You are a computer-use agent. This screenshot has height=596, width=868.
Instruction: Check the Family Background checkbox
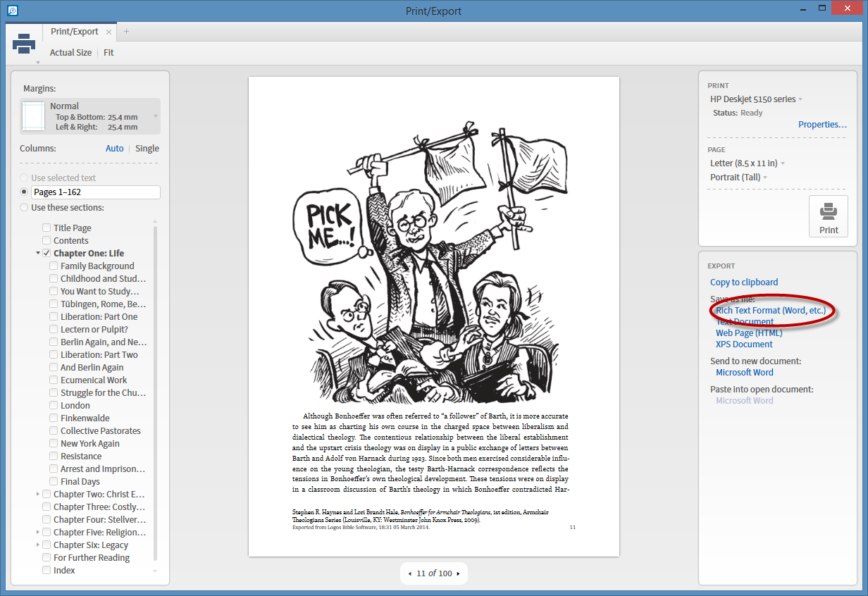coord(54,266)
